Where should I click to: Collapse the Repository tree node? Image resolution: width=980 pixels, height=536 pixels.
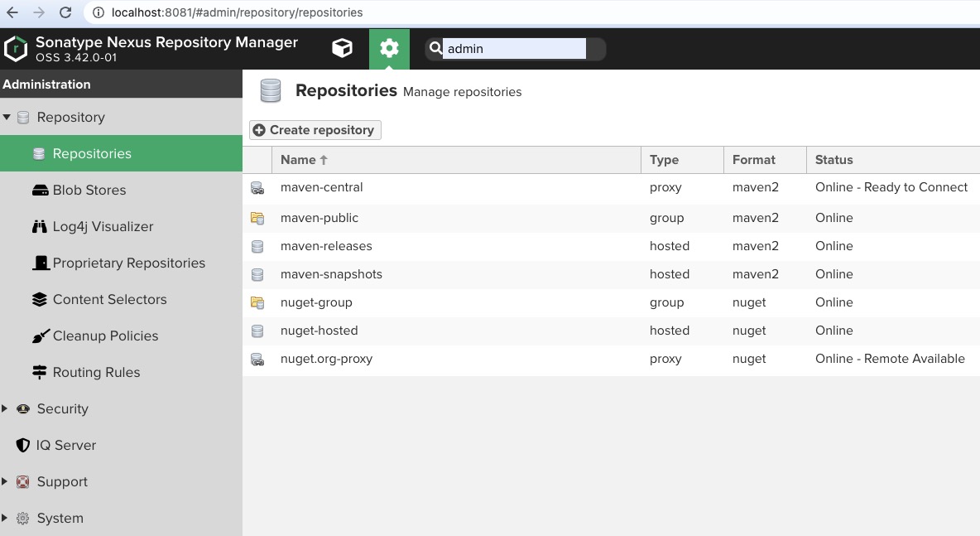pyautogui.click(x=7, y=118)
